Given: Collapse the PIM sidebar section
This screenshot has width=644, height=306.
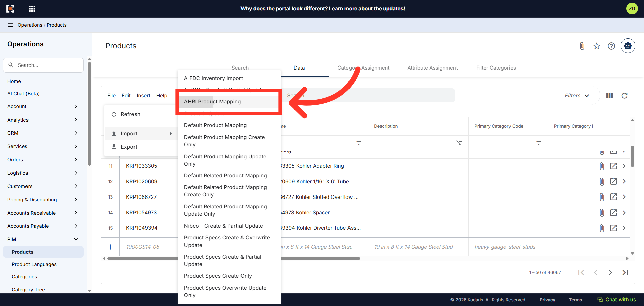Looking at the screenshot, I should tap(76, 239).
